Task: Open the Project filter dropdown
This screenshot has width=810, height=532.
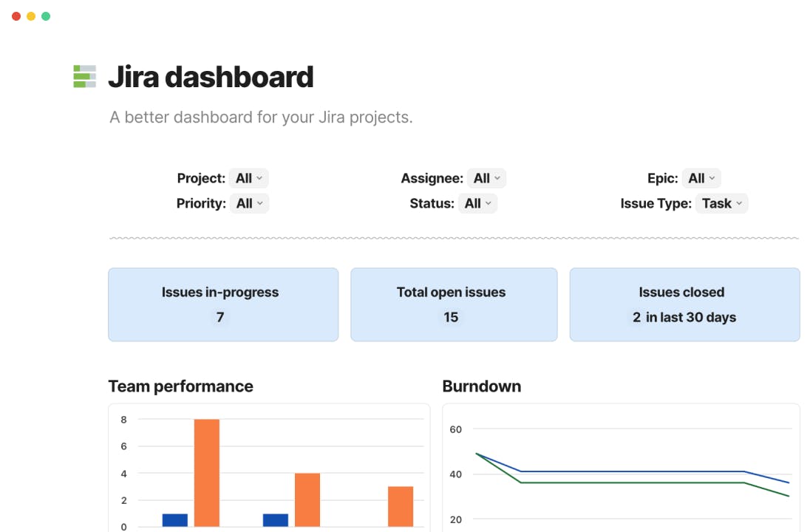Action: (249, 178)
